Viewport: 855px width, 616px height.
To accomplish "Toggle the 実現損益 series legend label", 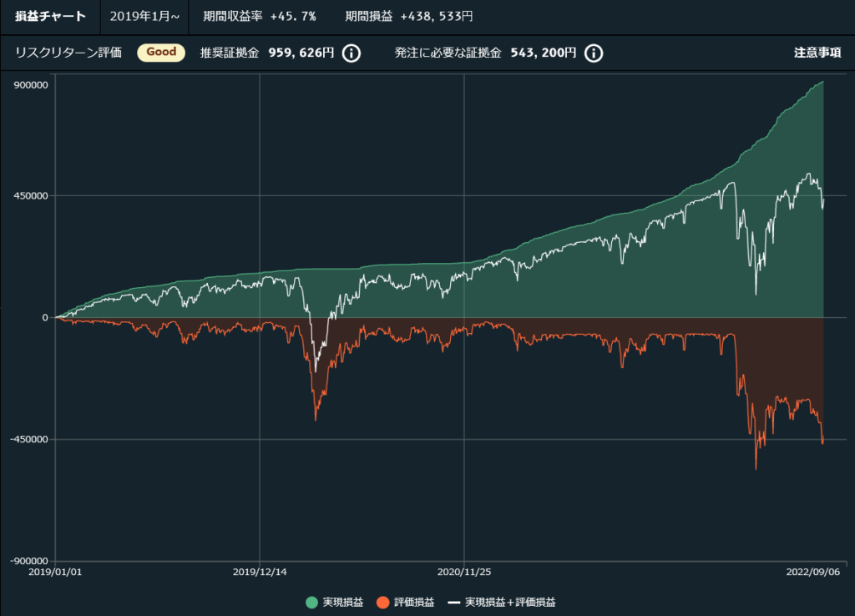I will 342,602.
